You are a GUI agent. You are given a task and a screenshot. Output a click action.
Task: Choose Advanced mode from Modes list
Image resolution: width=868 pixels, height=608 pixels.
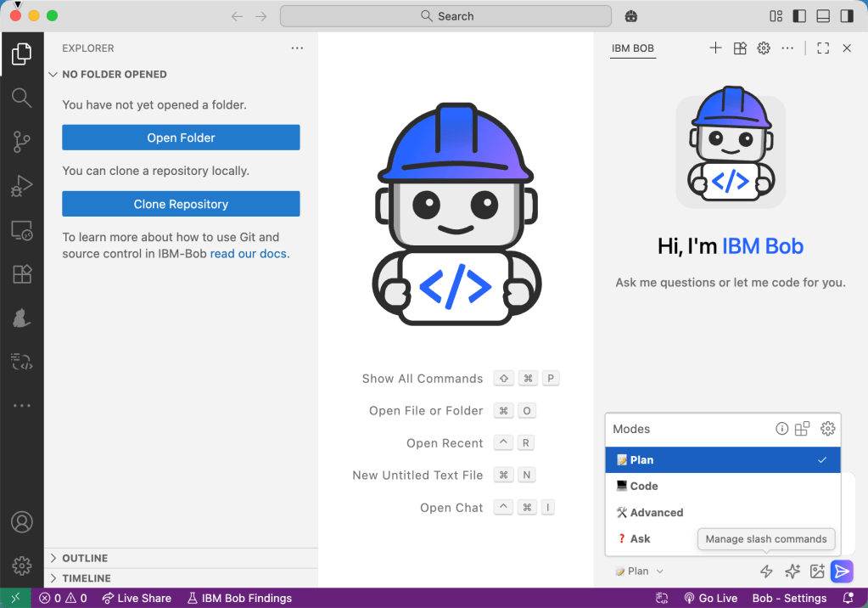[x=656, y=513]
